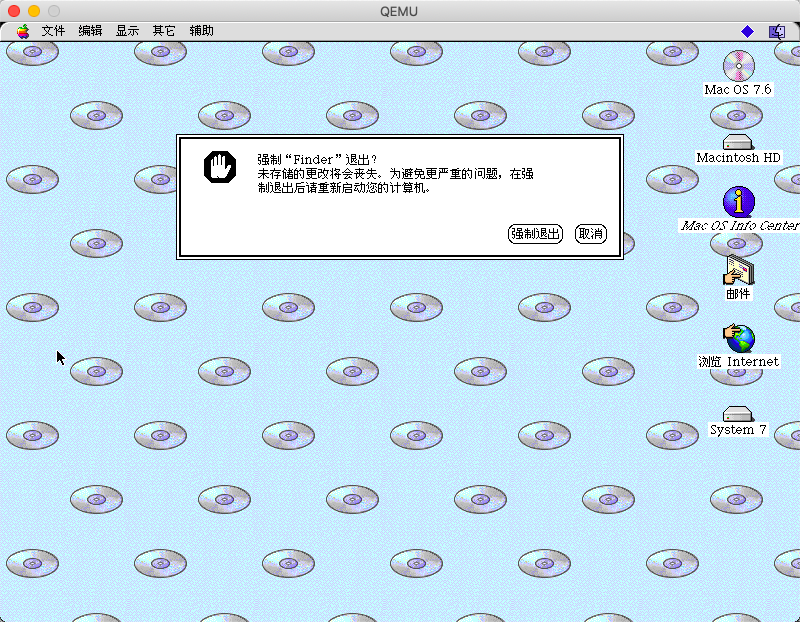Open the 显示 menu

tap(127, 31)
